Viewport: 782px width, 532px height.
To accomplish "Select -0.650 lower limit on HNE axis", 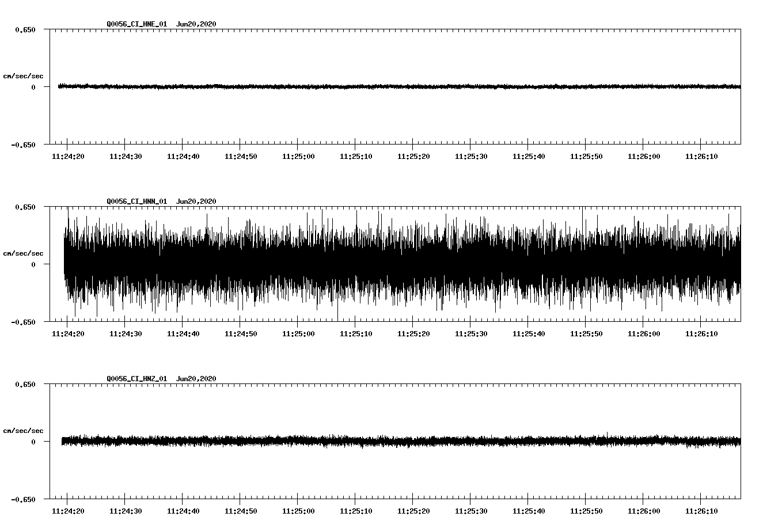I will coord(22,145).
